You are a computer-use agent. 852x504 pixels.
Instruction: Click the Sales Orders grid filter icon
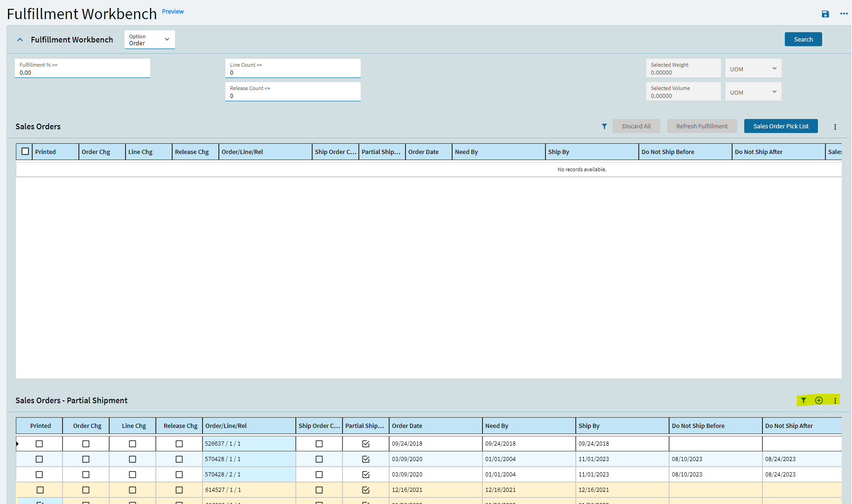click(x=604, y=126)
